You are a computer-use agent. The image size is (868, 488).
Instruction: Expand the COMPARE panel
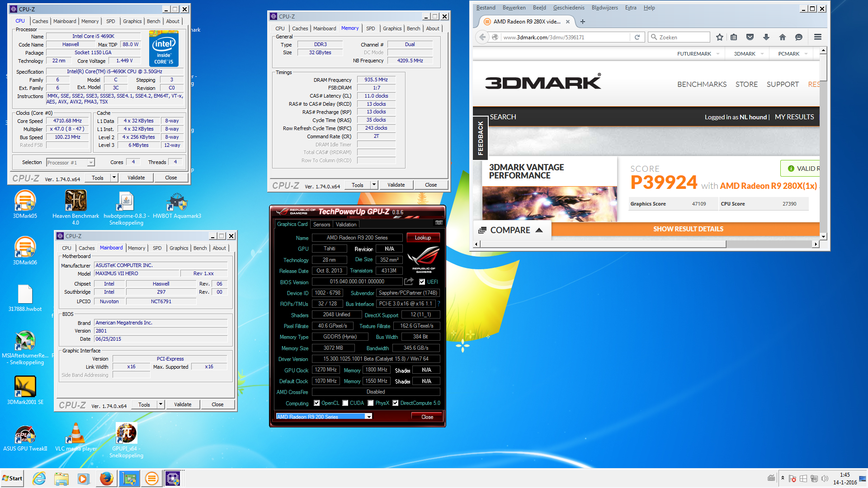point(511,230)
